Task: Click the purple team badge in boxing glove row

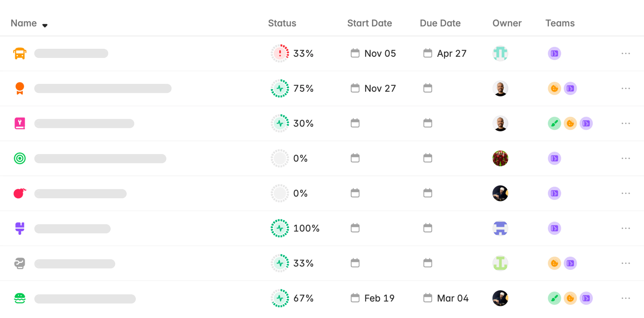Action: 570,263
